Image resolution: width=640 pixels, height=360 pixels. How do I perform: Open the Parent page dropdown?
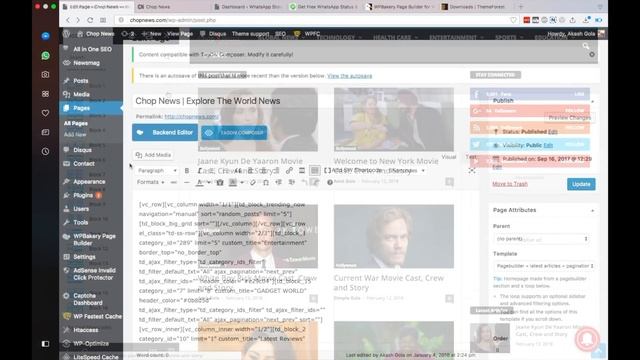pos(542,239)
